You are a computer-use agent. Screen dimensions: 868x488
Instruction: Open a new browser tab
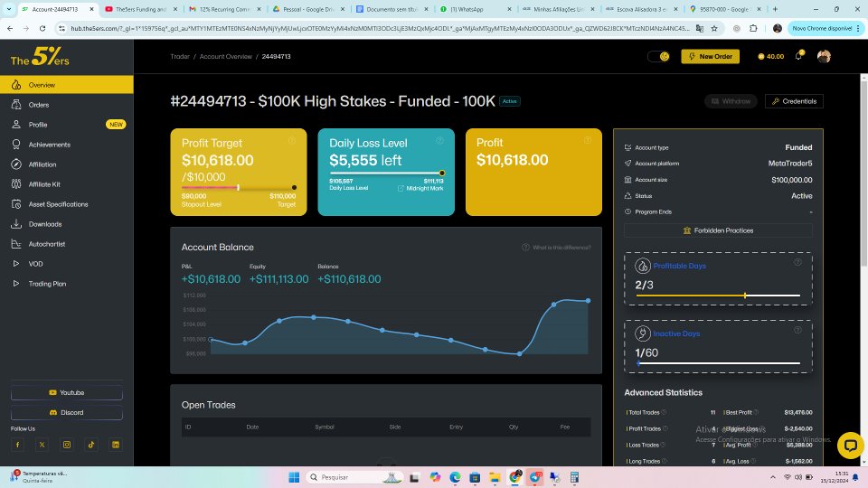[775, 9]
